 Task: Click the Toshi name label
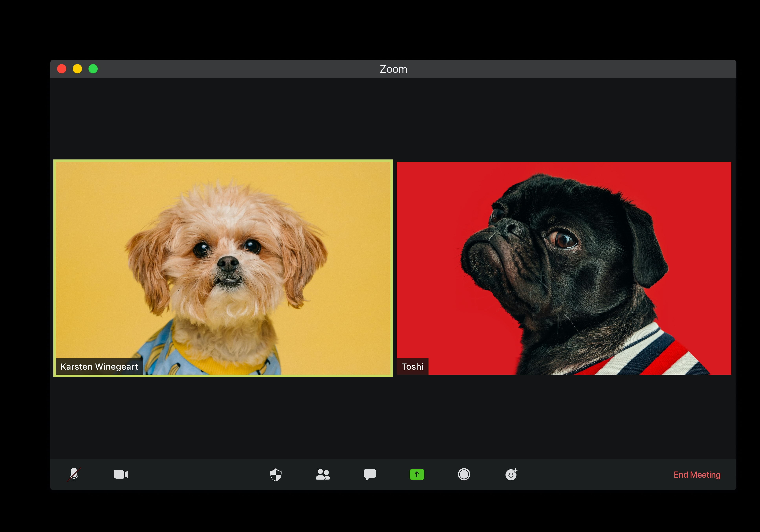(412, 366)
